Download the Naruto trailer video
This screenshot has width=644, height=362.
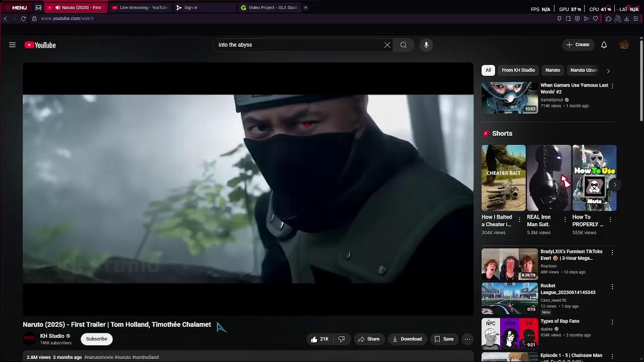click(x=407, y=339)
